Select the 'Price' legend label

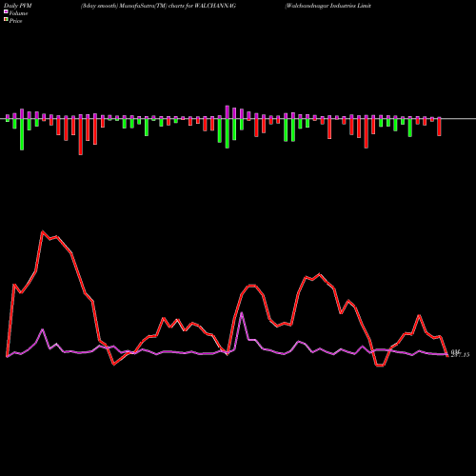[x=15, y=21]
